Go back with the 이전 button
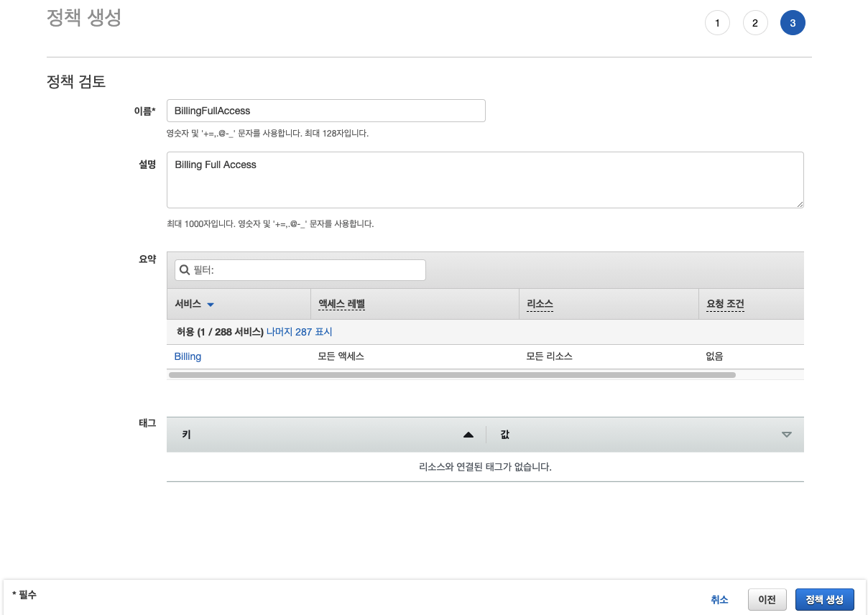The image size is (868, 615). click(x=767, y=600)
